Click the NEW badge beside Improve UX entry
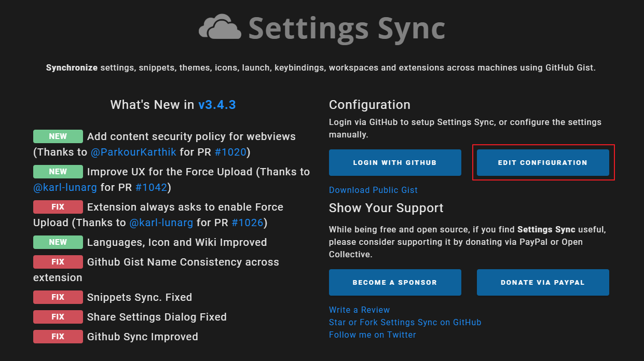644x361 pixels. [58, 172]
